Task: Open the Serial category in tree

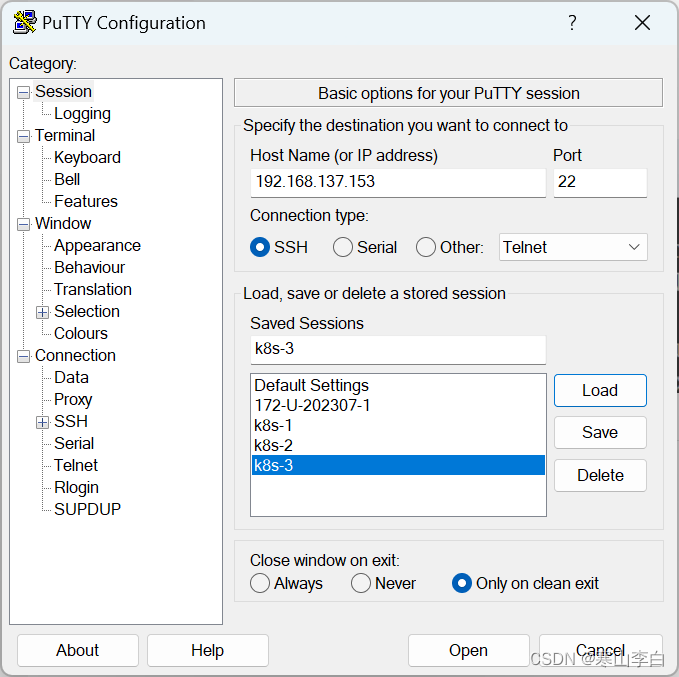Action: pyautogui.click(x=74, y=444)
